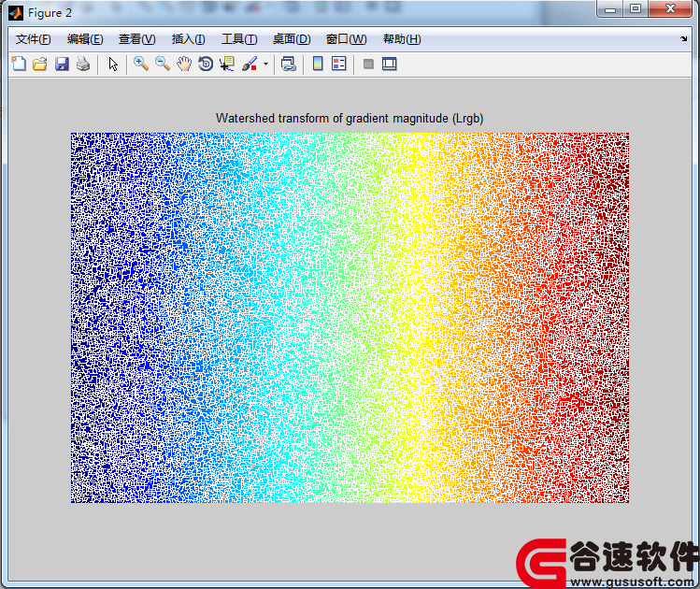Click the Show Plot Tools icon
This screenshot has width=700, height=589.
click(390, 64)
